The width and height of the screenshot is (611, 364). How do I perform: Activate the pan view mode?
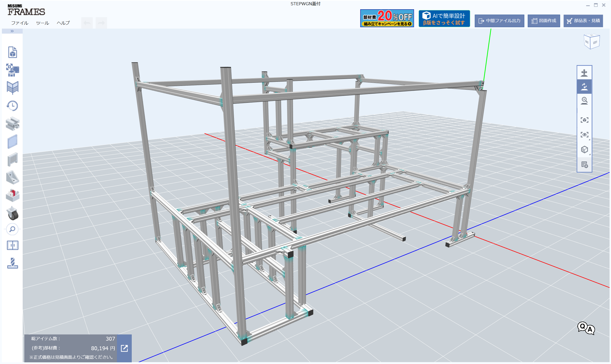coord(584,73)
